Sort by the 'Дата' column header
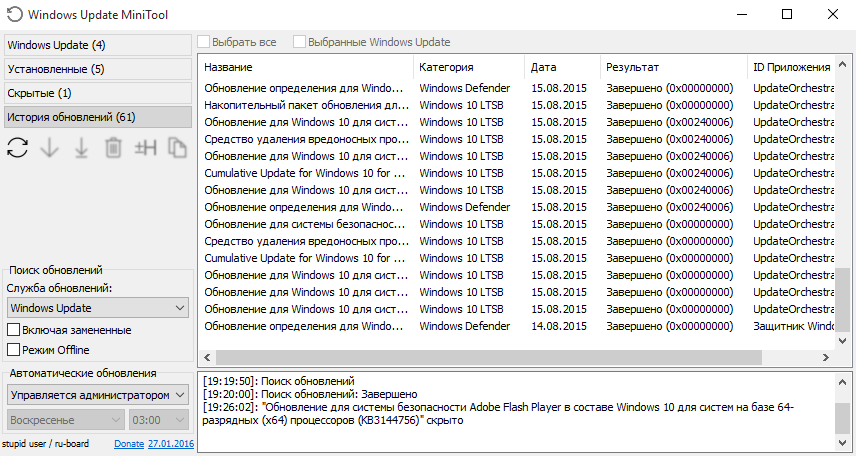 tap(561, 67)
